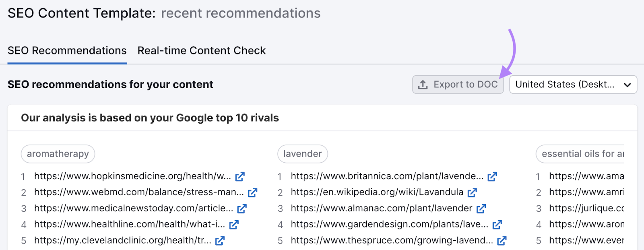The width and height of the screenshot is (644, 250).
Task: Click external link icon next to Wikipedia Lavandula
Action: coord(472,192)
